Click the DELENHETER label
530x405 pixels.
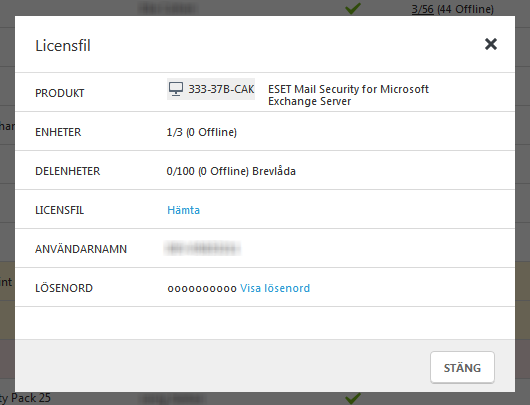coord(68,171)
